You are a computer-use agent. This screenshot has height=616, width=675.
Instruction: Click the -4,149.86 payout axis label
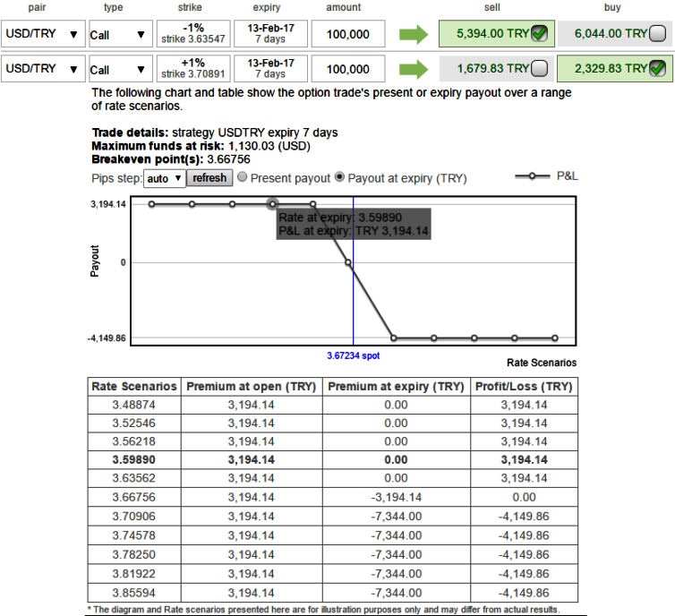click(107, 338)
